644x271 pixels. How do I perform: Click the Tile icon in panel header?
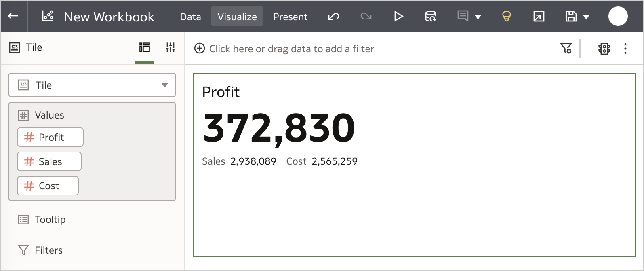15,48
